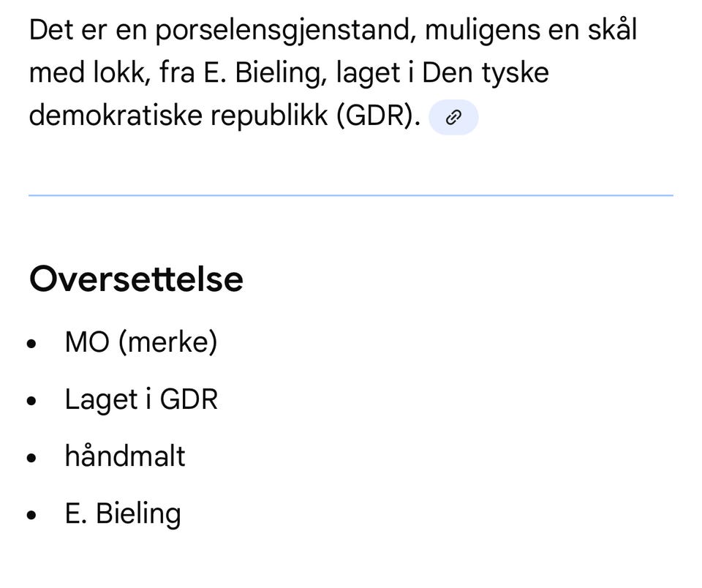This screenshot has width=702, height=588.
Task: Click the bullet dot before 'håndmalt'
Action: (x=31, y=458)
